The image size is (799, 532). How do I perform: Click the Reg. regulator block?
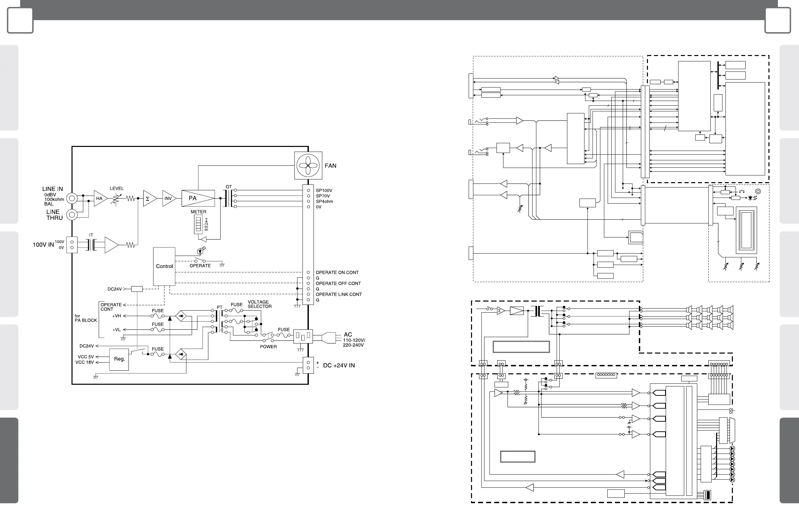point(119,359)
